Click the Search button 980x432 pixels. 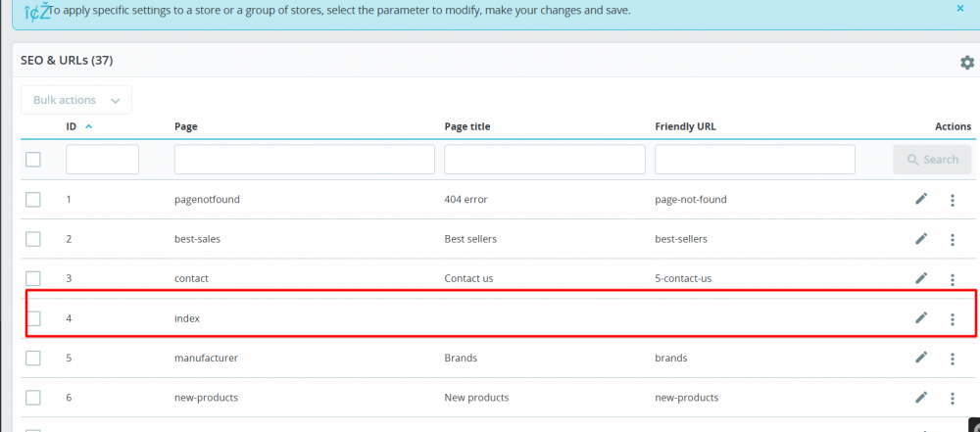[932, 160]
